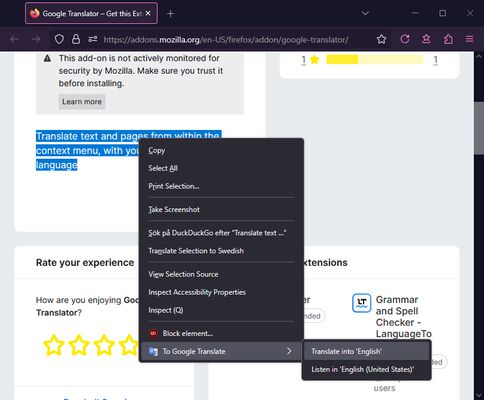Choose Take Screenshot in context menu
The height and width of the screenshot is (400, 484).
[220, 210]
